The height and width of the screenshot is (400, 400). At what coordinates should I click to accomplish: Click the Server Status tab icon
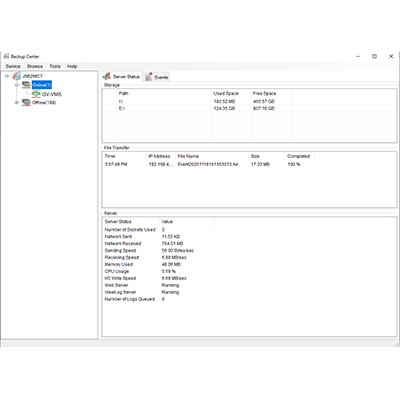pos(107,77)
